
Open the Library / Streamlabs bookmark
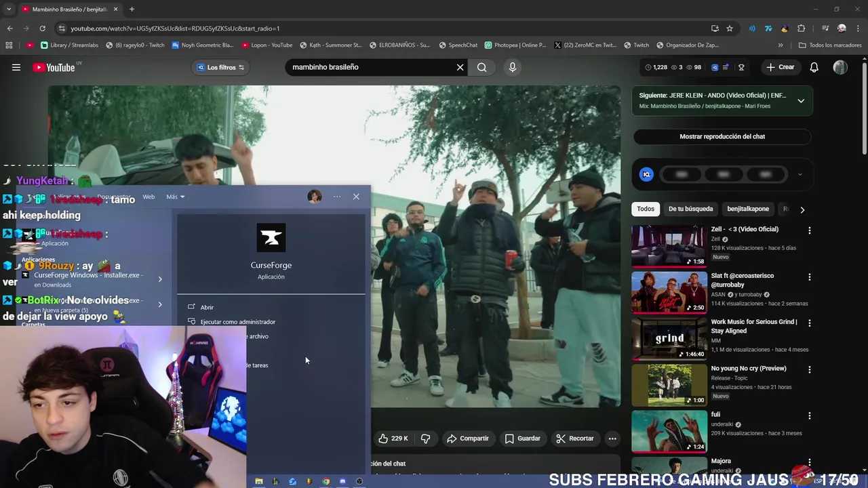[x=69, y=45]
